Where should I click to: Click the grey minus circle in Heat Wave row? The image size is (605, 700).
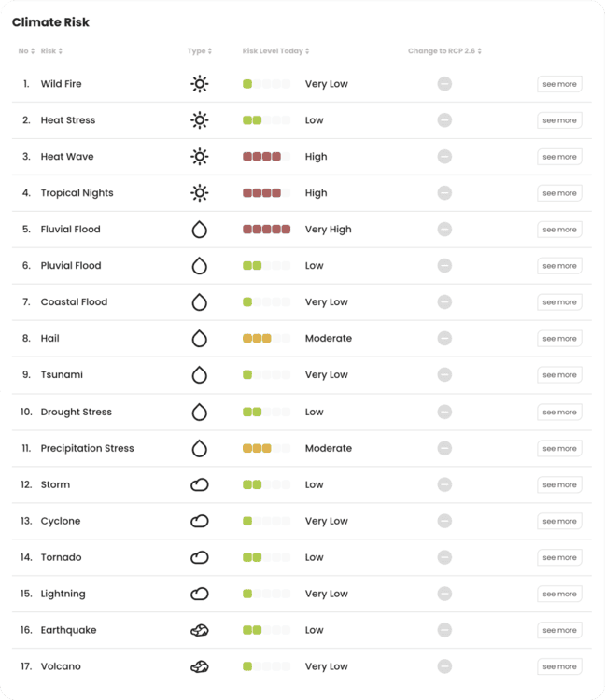[x=444, y=157]
